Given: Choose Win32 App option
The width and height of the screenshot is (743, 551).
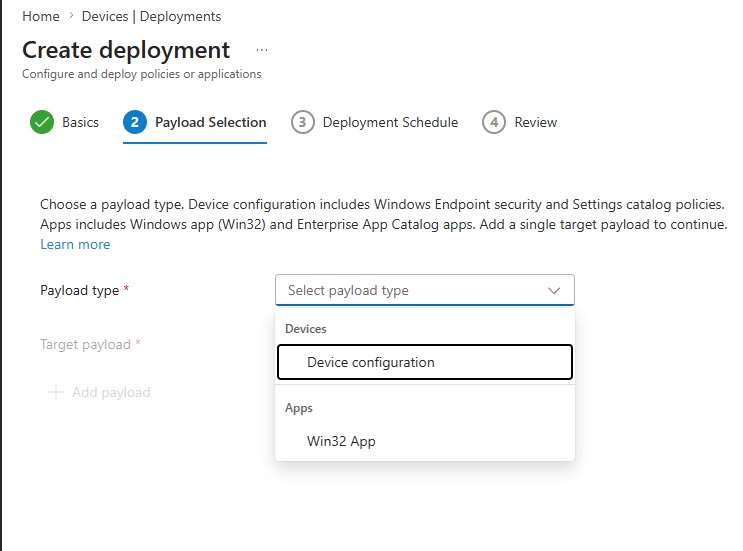Looking at the screenshot, I should click(x=425, y=442).
